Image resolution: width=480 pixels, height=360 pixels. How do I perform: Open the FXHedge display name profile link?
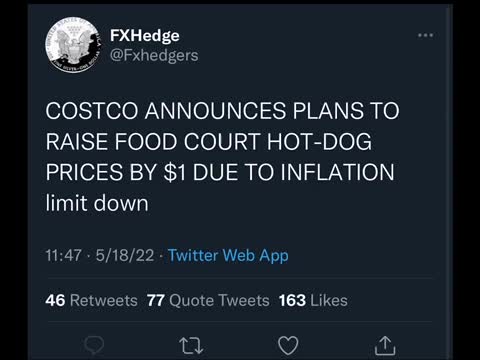click(x=145, y=35)
